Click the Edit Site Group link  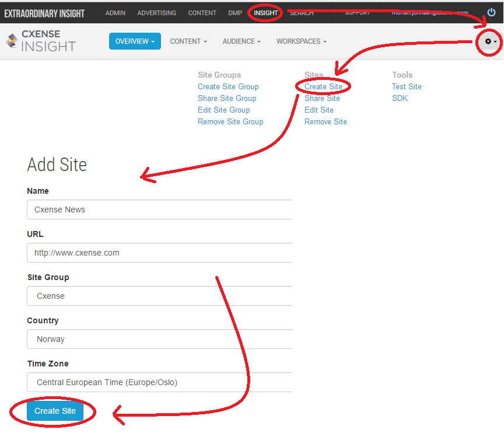224,110
